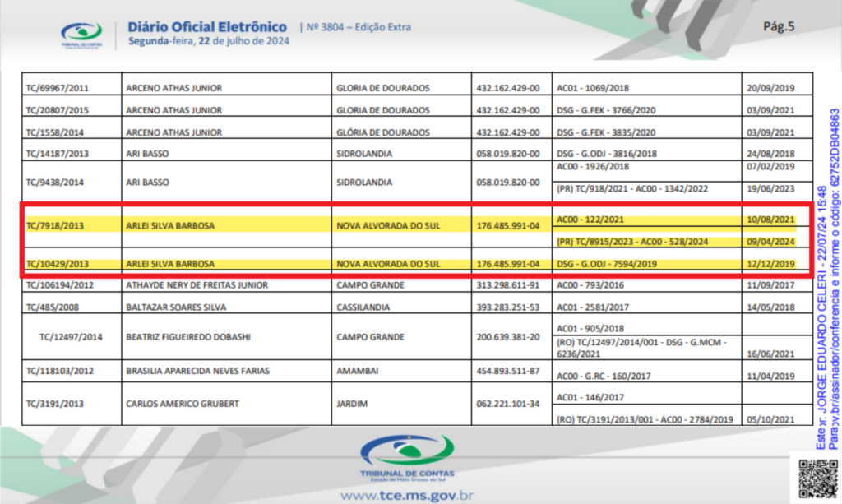This screenshot has width=842, height=504.
Task: Click 'NOVA ALVORADA DO SUL' in TC/10429/2013 row
Action: [x=388, y=264]
